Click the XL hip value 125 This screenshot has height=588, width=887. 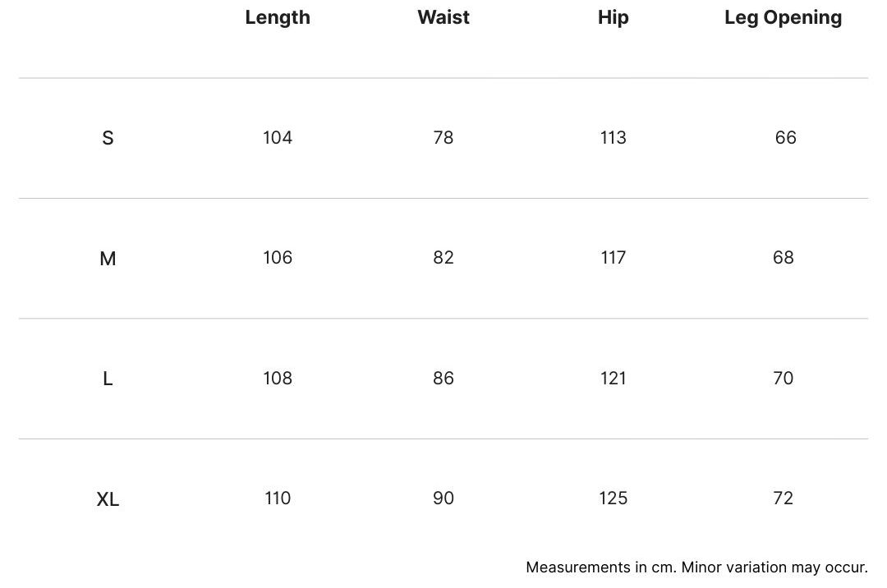coord(614,498)
